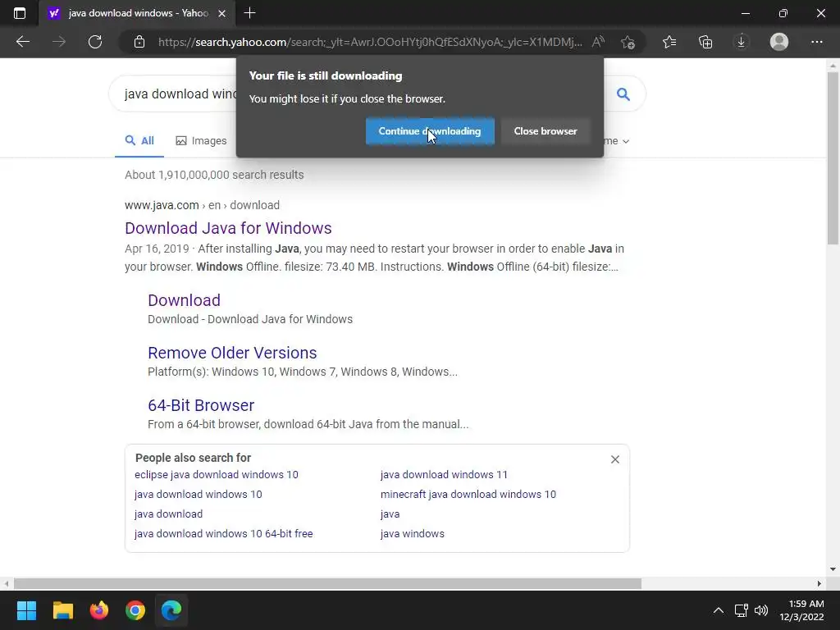
Task: Switch to the Images results tab
Action: pyautogui.click(x=202, y=141)
